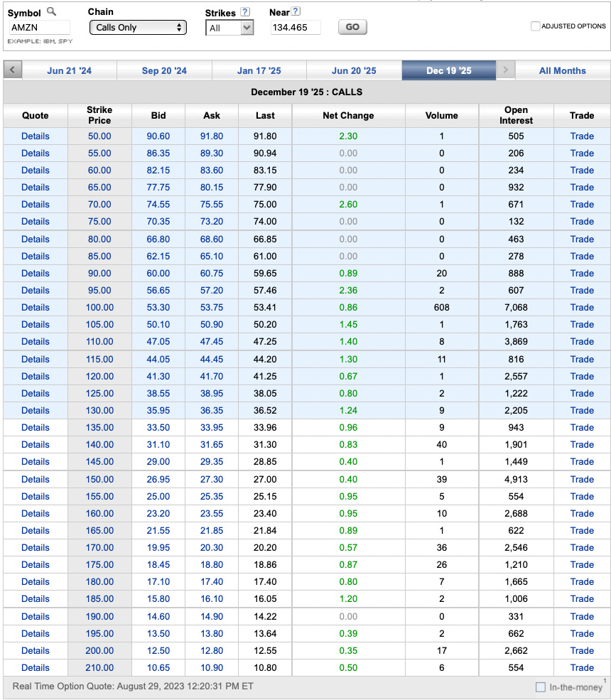Click Trade for the 50.00 strike

tap(582, 136)
